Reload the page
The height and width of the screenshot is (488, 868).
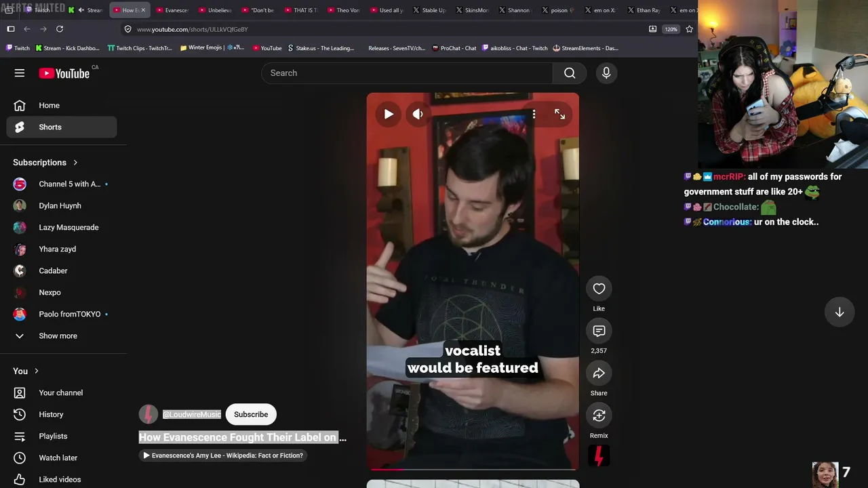click(x=60, y=29)
